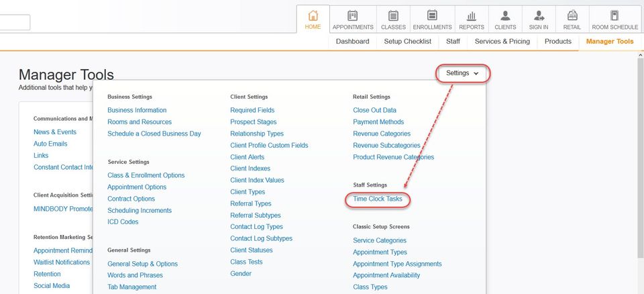Expand the Settings dropdown
The width and height of the screenshot is (644, 294).
coord(462,73)
